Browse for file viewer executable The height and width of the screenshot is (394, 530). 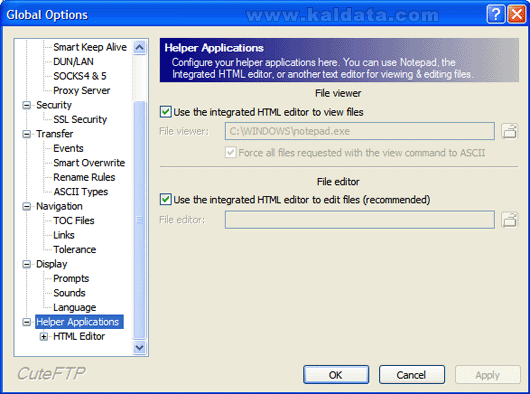click(509, 131)
